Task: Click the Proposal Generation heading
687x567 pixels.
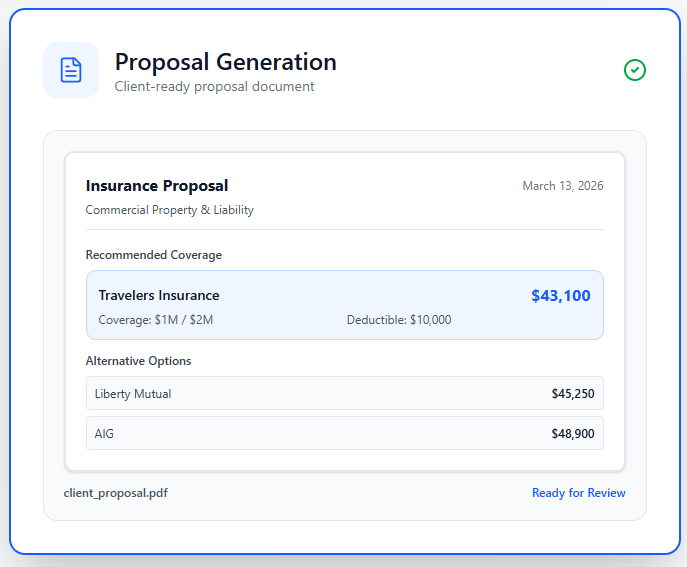Action: coord(225,62)
